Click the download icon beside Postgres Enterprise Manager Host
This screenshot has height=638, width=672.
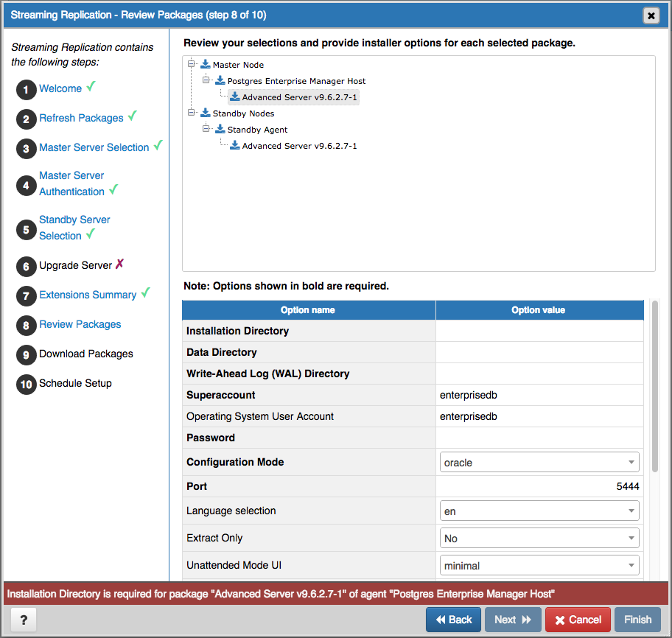coord(220,80)
